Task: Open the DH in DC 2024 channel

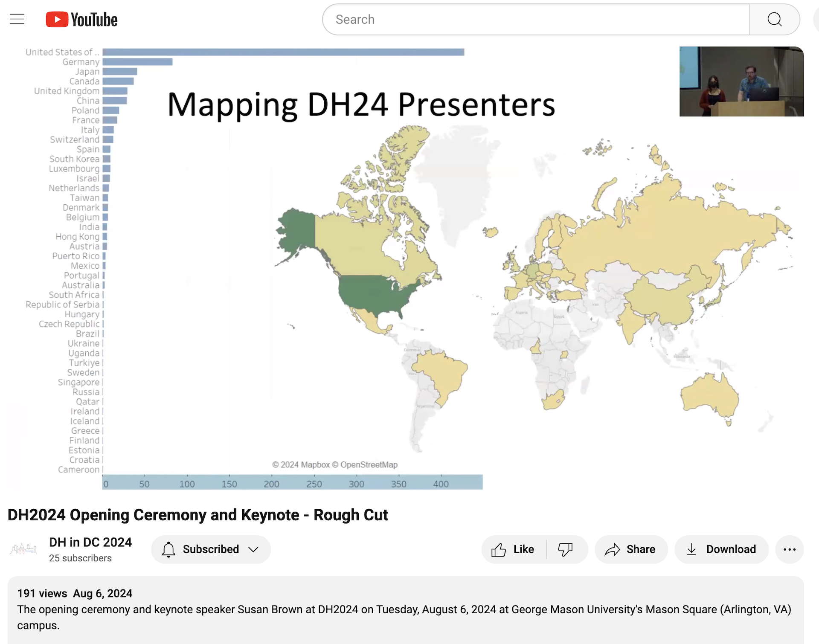Action: [x=90, y=542]
